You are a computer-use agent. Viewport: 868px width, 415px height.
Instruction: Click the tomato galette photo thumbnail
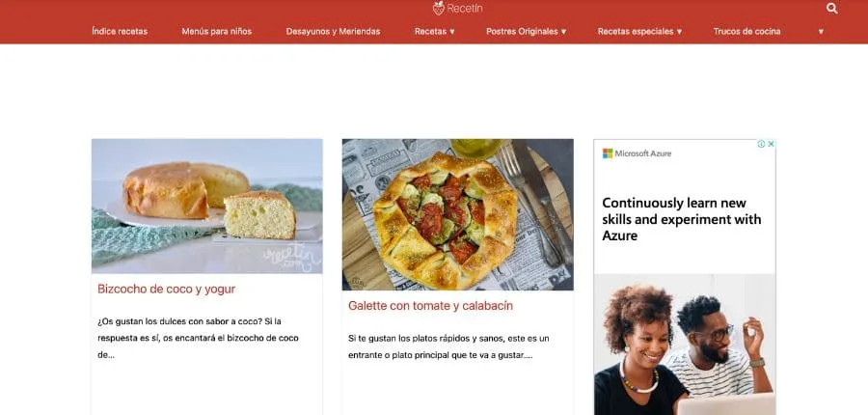tap(458, 214)
